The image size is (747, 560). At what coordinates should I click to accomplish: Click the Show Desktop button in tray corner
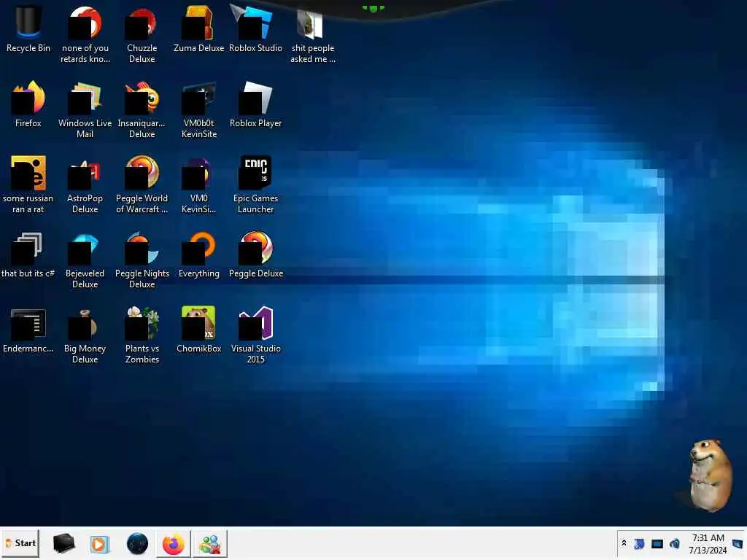click(x=738, y=543)
